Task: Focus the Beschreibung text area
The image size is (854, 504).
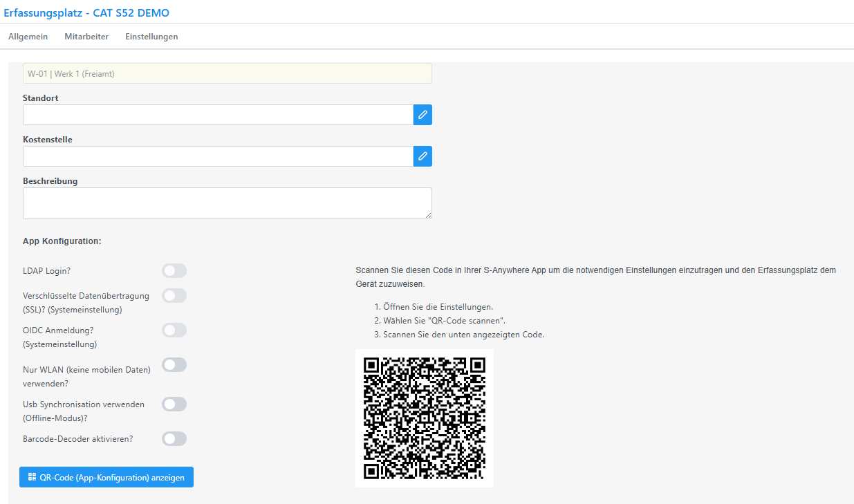Action: (x=228, y=203)
